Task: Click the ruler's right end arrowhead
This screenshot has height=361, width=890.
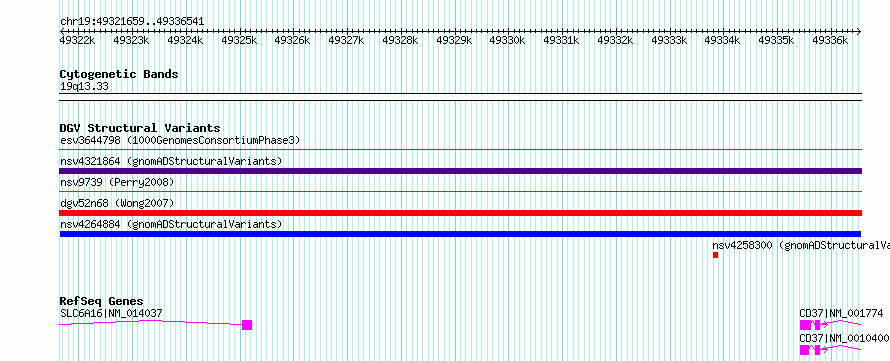Action: [859, 31]
